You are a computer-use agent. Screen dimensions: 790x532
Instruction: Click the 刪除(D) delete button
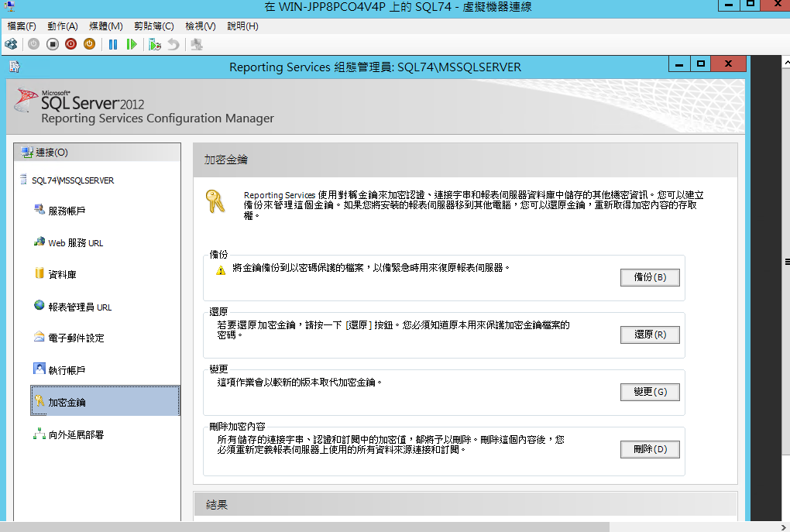coord(650,449)
